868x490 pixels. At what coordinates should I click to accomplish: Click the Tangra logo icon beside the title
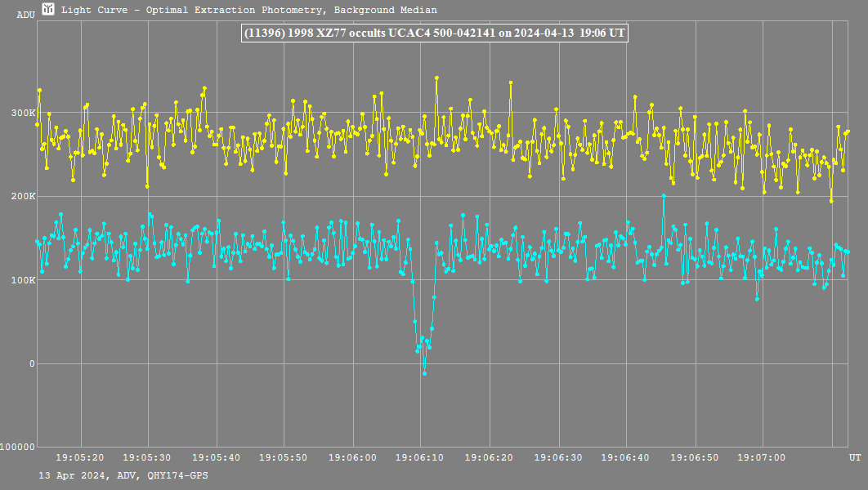click(x=48, y=9)
